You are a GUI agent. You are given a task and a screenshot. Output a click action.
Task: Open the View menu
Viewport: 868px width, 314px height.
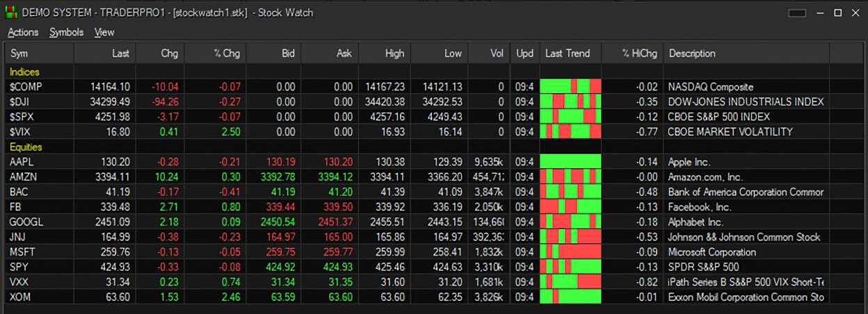pos(104,32)
